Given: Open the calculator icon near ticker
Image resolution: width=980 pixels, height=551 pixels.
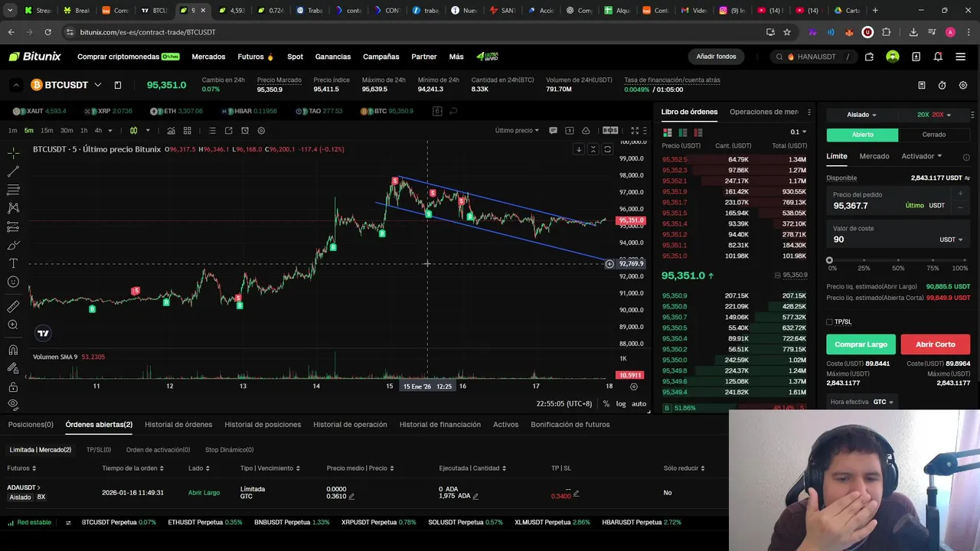Looking at the screenshot, I should (x=922, y=85).
